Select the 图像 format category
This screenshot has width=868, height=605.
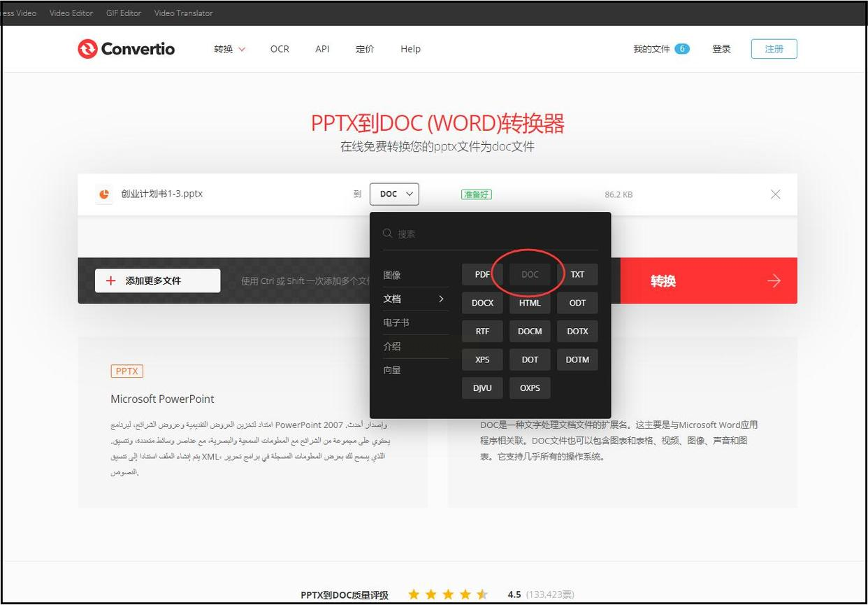(392, 275)
